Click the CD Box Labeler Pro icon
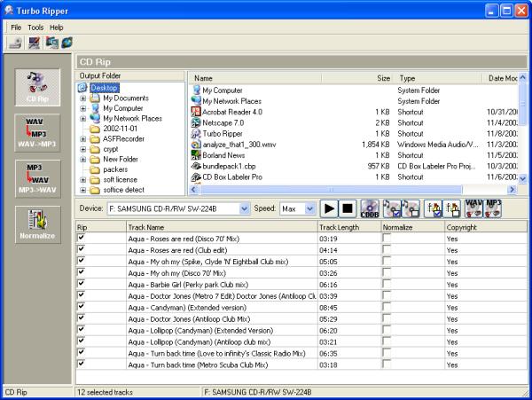 (x=196, y=176)
